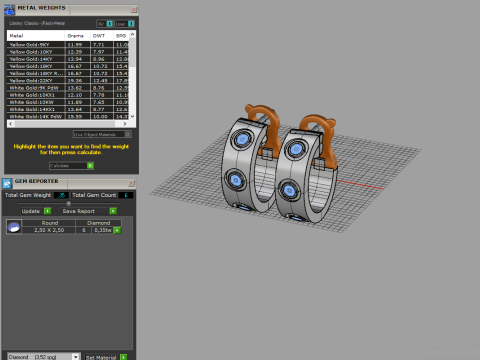Click the green arrow next to Calculate
The image size is (480, 360).
[90, 166]
